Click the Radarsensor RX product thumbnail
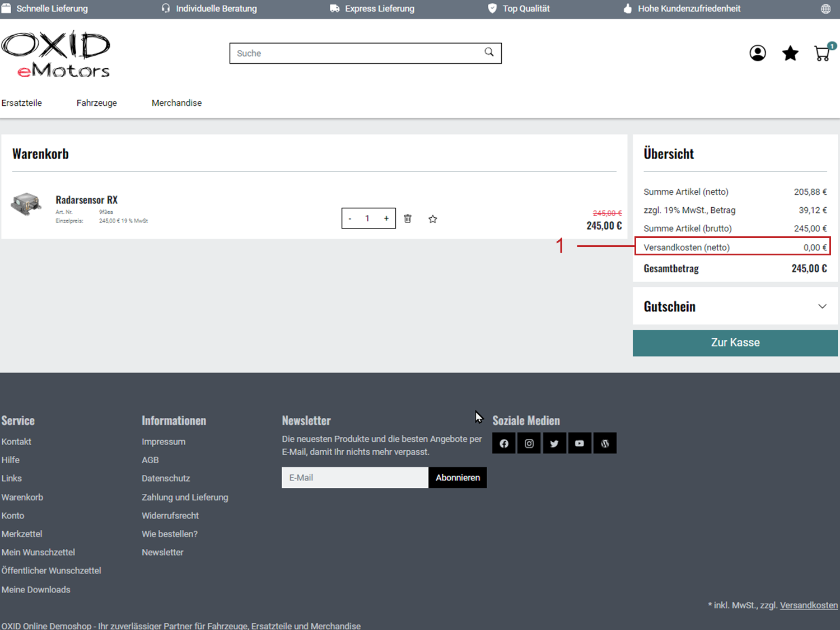Image resolution: width=840 pixels, height=630 pixels. pos(26,204)
